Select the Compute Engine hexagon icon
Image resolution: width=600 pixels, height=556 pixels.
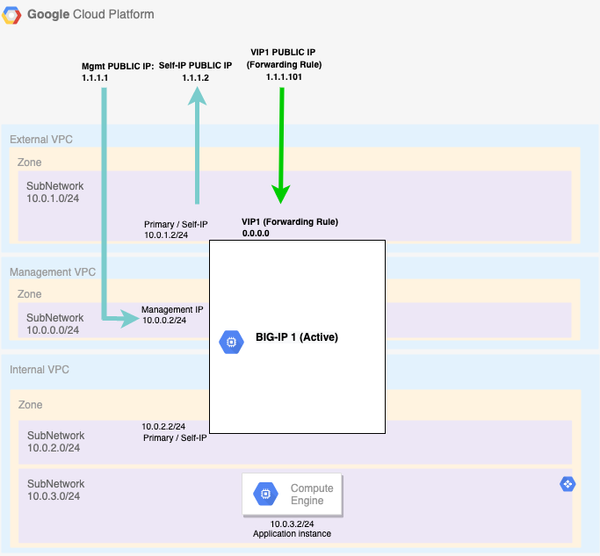[x=266, y=493]
